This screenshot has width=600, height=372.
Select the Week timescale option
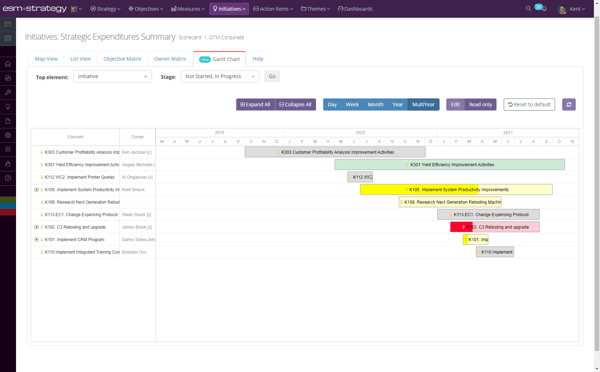coord(352,104)
